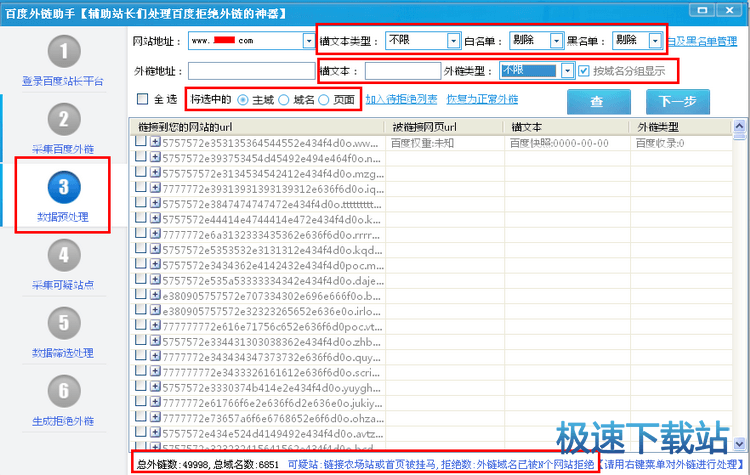The image size is (750, 475).
Task: Expand the row starting 5757572e3330374b414e2e
Action: (x=155, y=387)
